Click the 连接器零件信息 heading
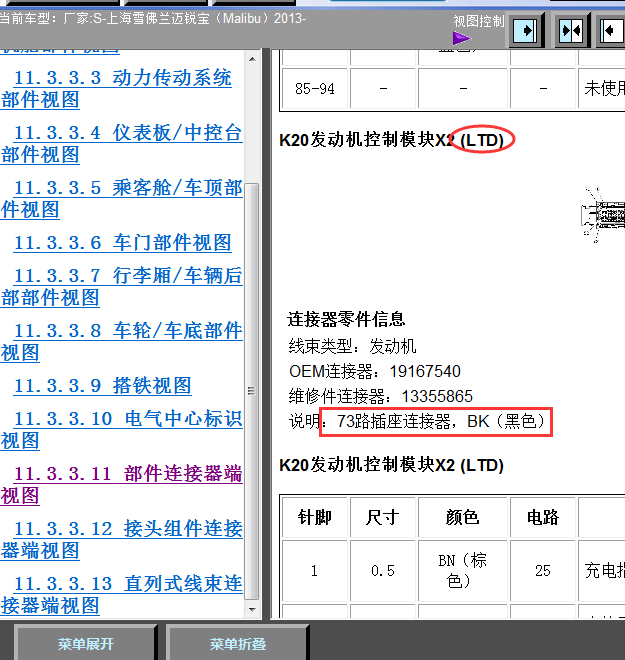625x660 pixels. tap(346, 319)
